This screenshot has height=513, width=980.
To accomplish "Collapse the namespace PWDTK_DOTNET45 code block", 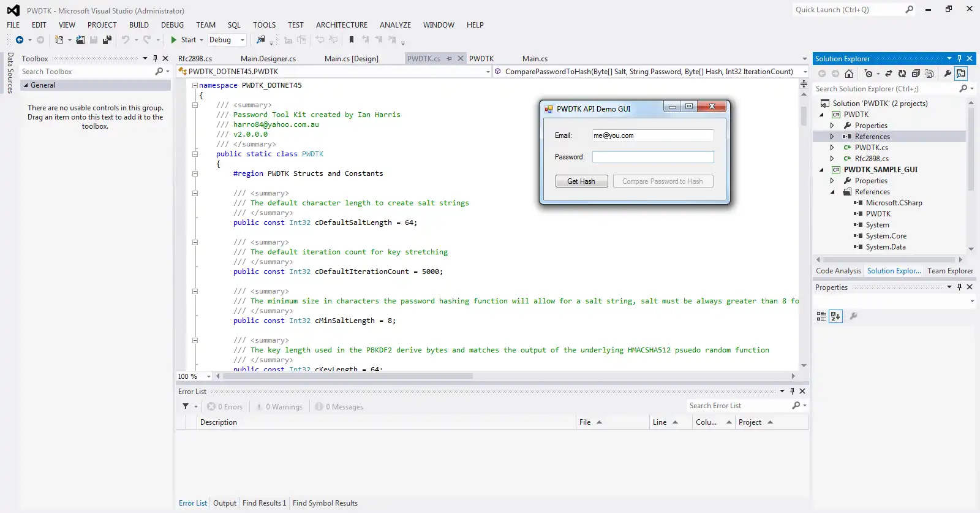I will click(x=195, y=86).
